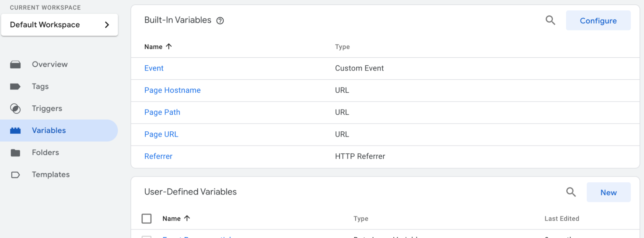This screenshot has height=238, width=644.
Task: Click the Triggers circle icon
Action: 15,109
